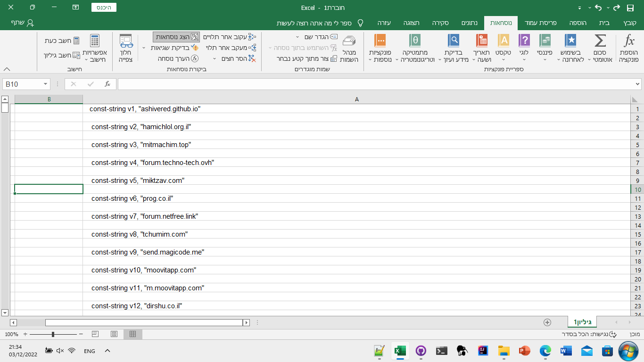Switch to the Page Layout (פריסת עמוד) tab
Image resolution: width=644 pixels, height=362 pixels.
[x=541, y=23]
